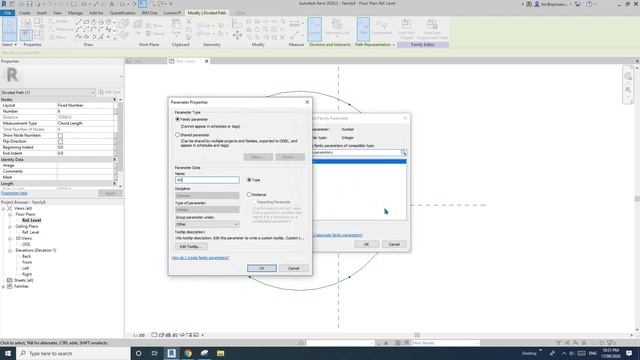Click the Path representation icon
The width and height of the screenshot is (640, 360).
coord(363,29)
